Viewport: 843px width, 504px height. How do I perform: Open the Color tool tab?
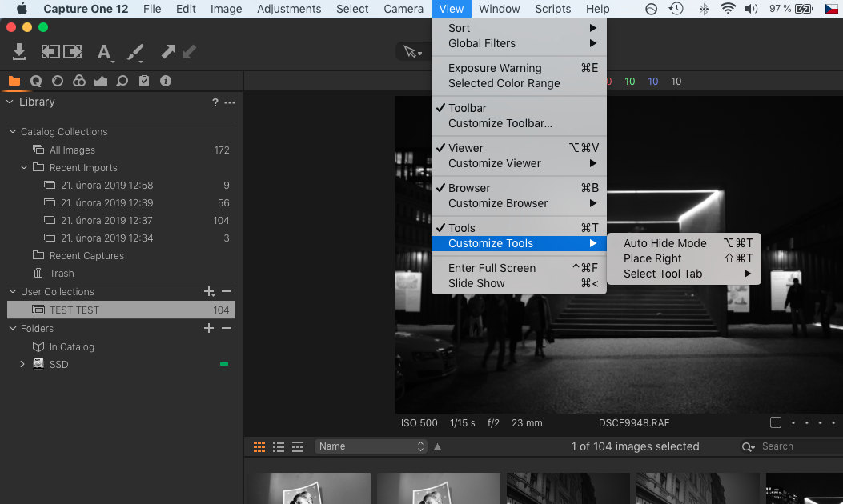[78, 81]
